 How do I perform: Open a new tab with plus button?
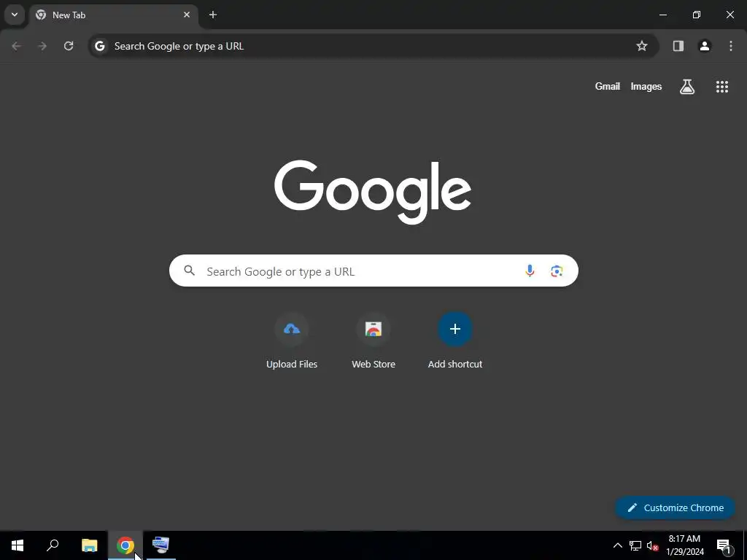pyautogui.click(x=213, y=15)
